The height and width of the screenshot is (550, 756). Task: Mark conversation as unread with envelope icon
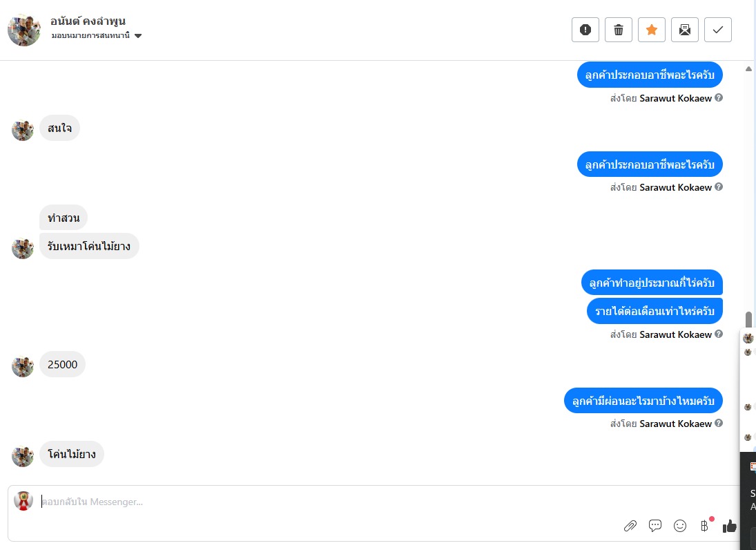685,30
